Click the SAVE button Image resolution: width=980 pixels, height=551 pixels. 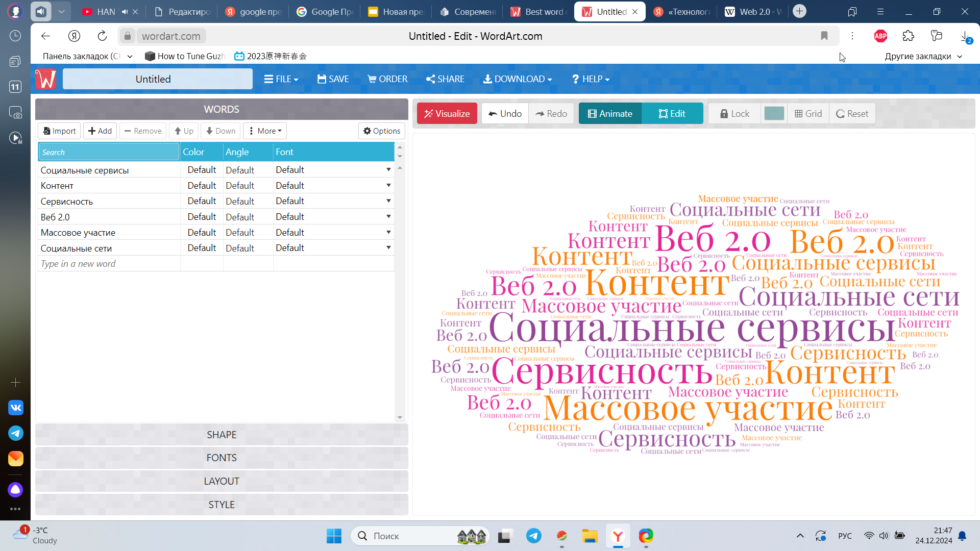pos(333,79)
